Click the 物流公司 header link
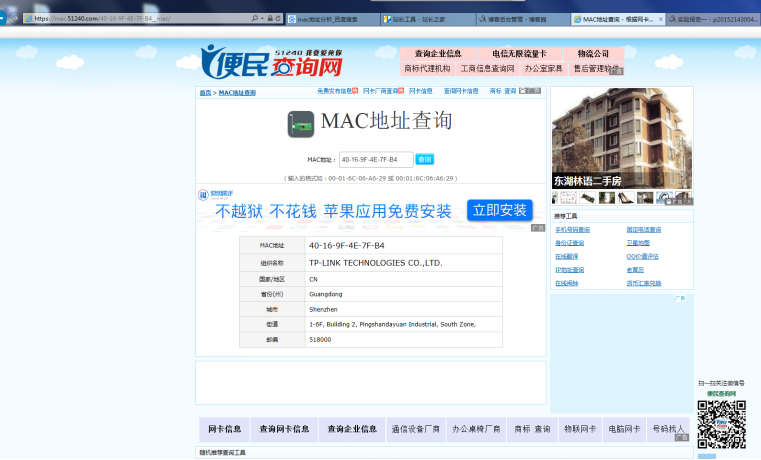 [x=593, y=53]
